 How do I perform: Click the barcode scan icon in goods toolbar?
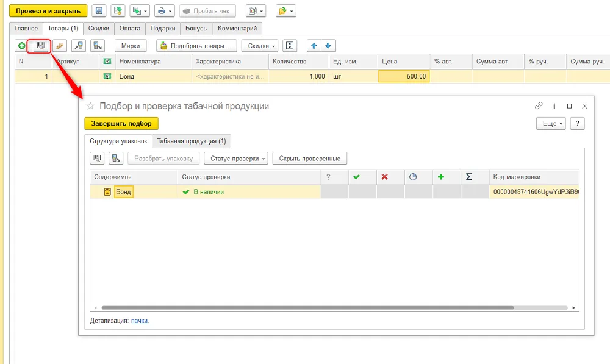[x=40, y=46]
